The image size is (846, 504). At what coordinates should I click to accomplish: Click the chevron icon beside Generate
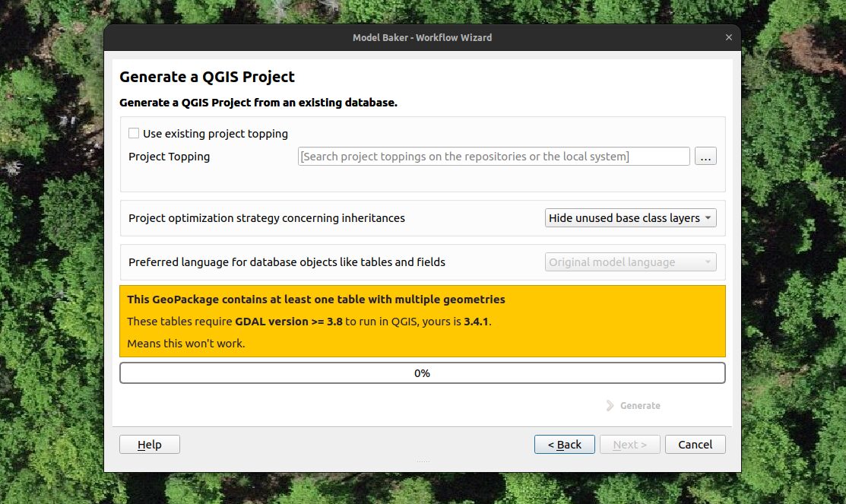click(610, 406)
